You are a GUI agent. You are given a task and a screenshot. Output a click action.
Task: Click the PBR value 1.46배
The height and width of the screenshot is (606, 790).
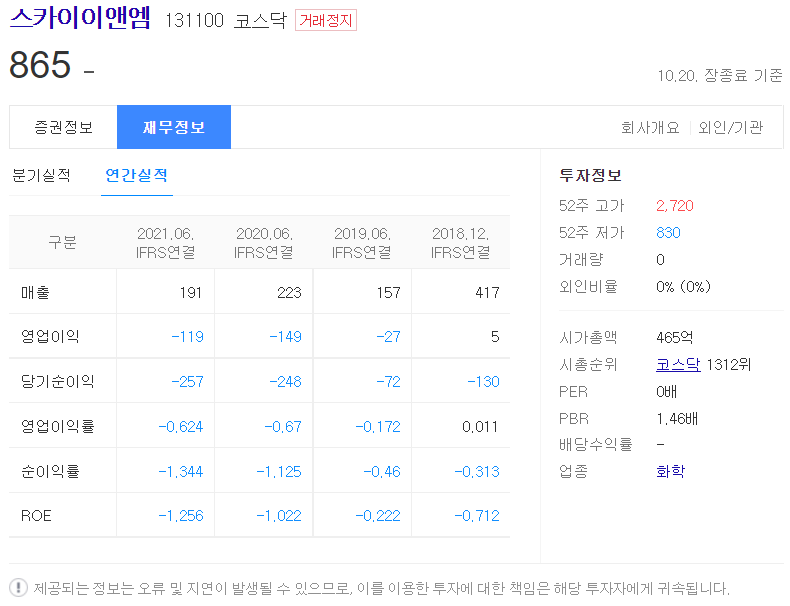pyautogui.click(x=677, y=418)
